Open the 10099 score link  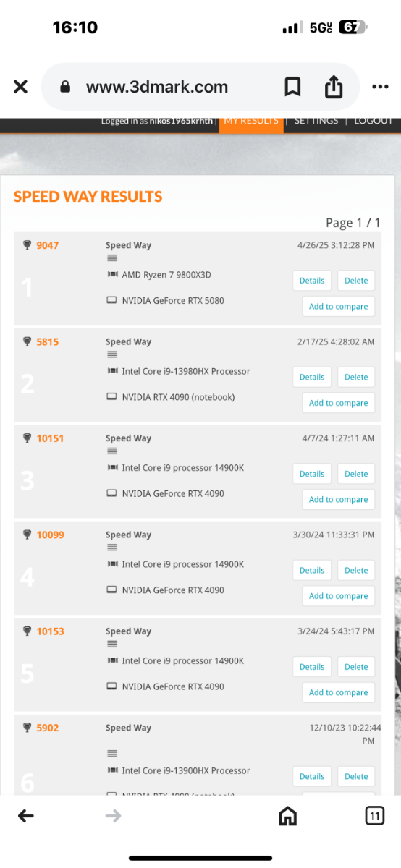click(50, 535)
